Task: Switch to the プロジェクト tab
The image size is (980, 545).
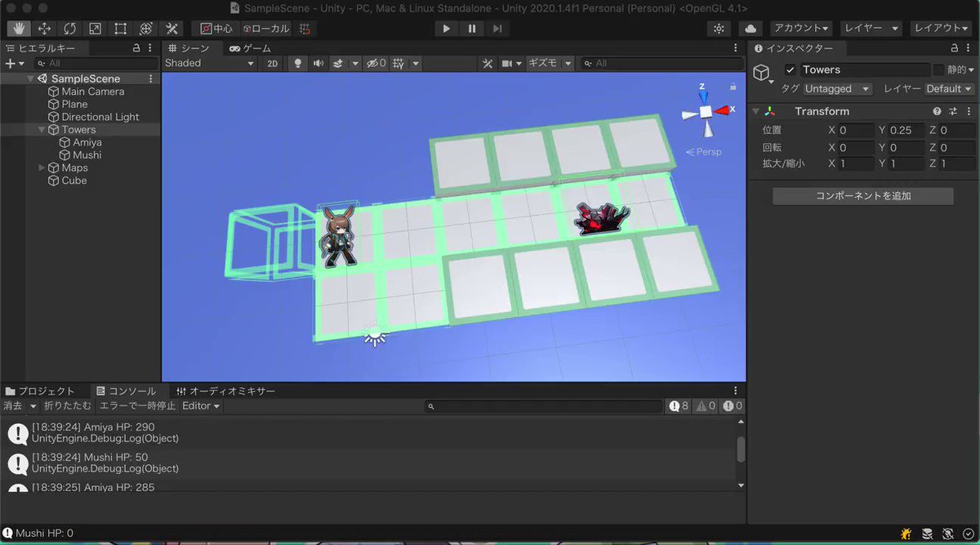Action: (x=40, y=391)
